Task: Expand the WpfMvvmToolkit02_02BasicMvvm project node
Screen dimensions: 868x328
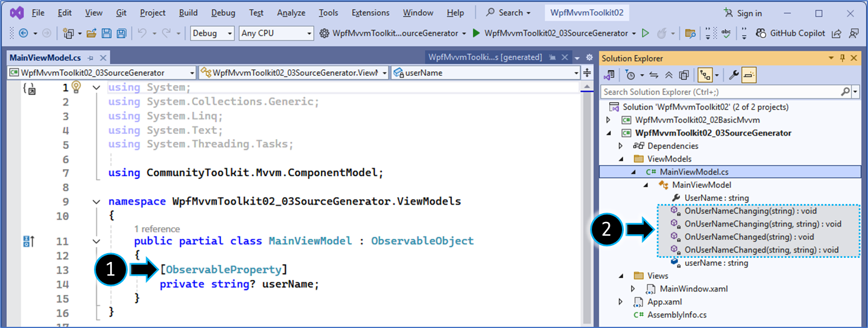Action: coord(608,120)
